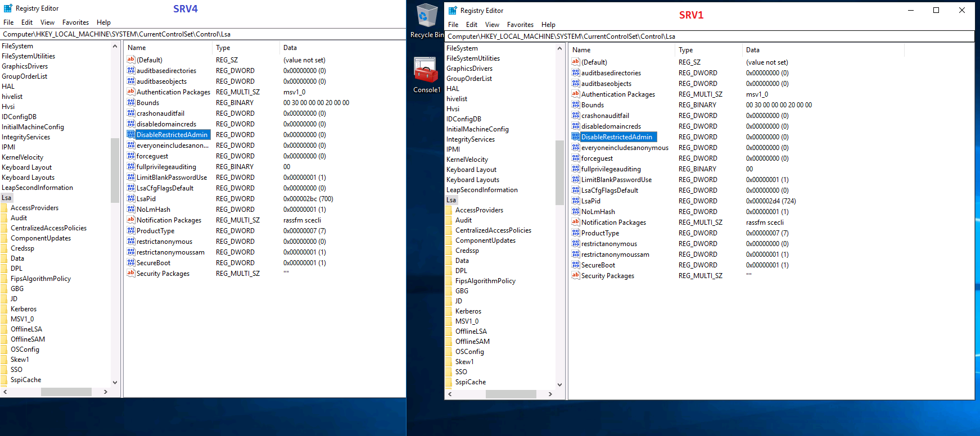Click the SRV4 tree horizontal scrollbar thumb
Image resolution: width=980 pixels, height=436 pixels.
pos(66,392)
